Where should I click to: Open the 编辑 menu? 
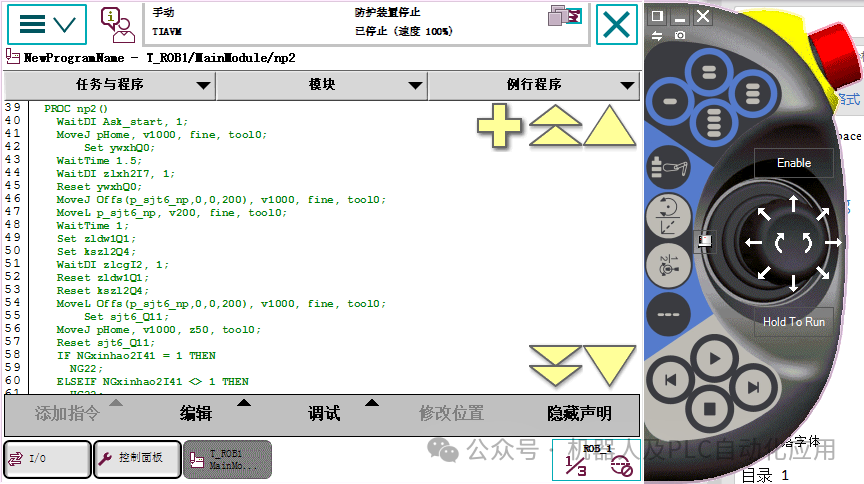pos(196,413)
